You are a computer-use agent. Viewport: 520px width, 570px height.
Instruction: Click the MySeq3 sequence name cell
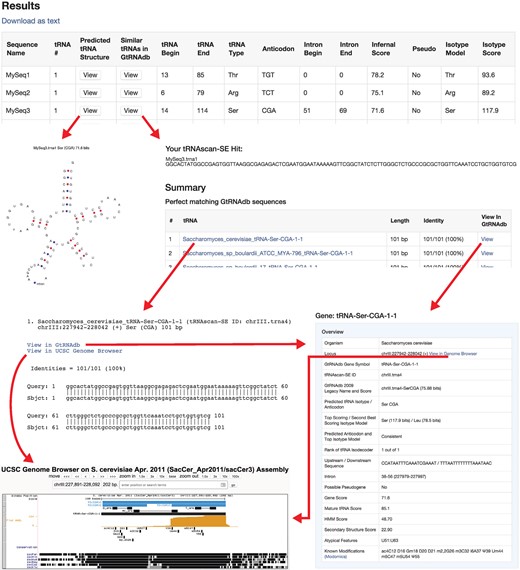point(17,111)
